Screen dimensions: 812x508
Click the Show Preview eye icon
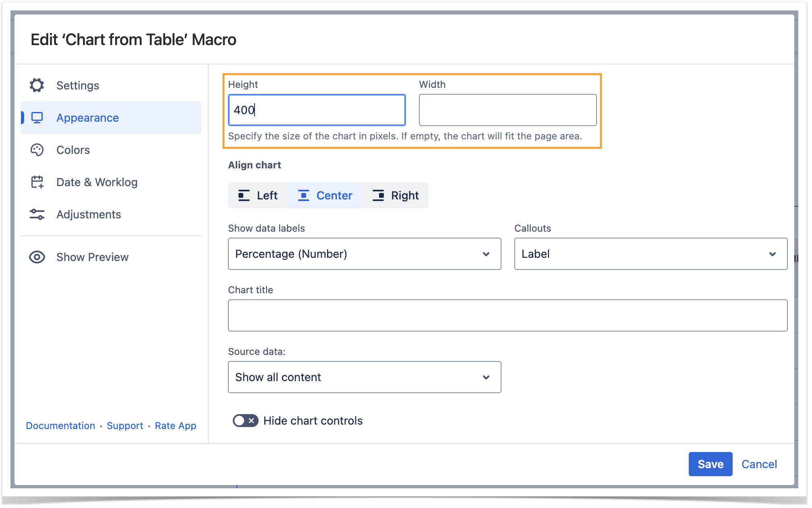(37, 257)
